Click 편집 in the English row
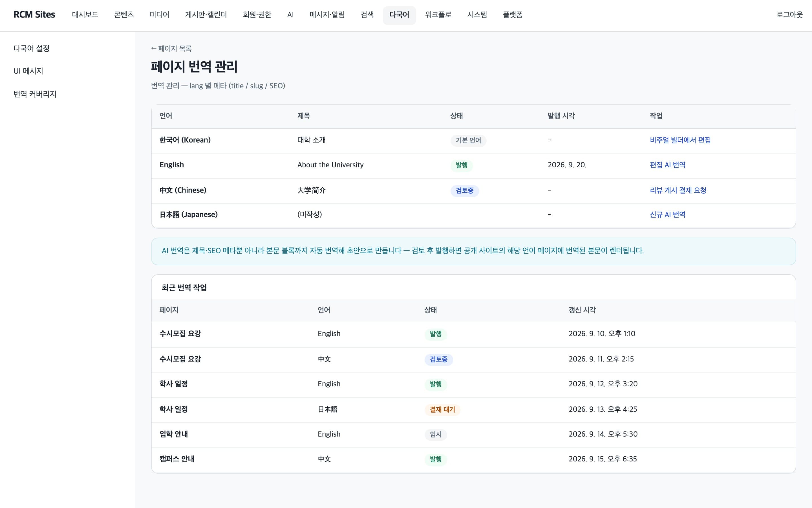The height and width of the screenshot is (508, 812). (656, 165)
